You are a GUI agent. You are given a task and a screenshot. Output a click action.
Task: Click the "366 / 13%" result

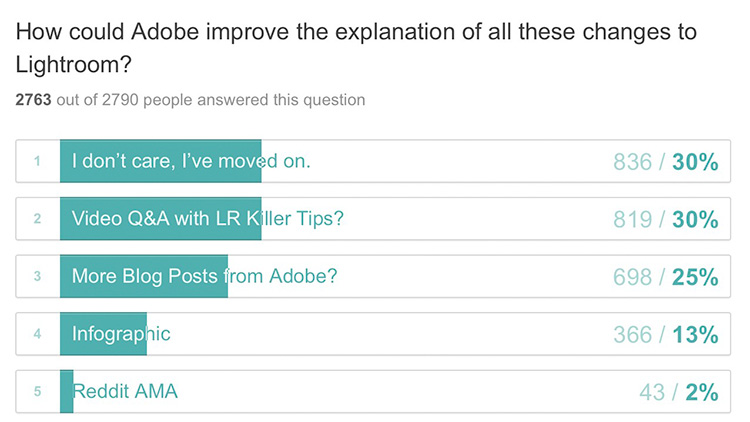click(x=666, y=334)
